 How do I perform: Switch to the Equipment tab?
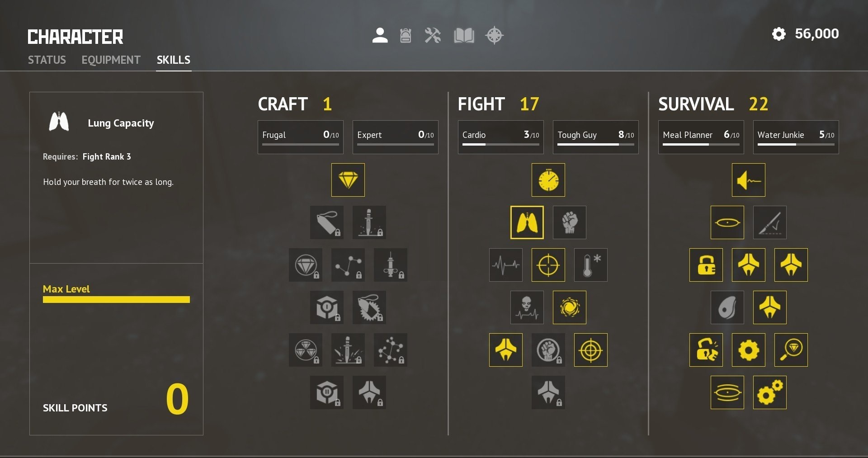tap(111, 60)
